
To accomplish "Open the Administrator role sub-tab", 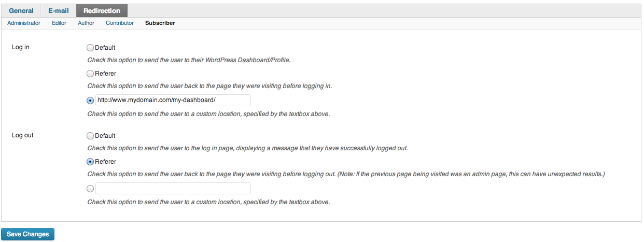I will click(24, 23).
